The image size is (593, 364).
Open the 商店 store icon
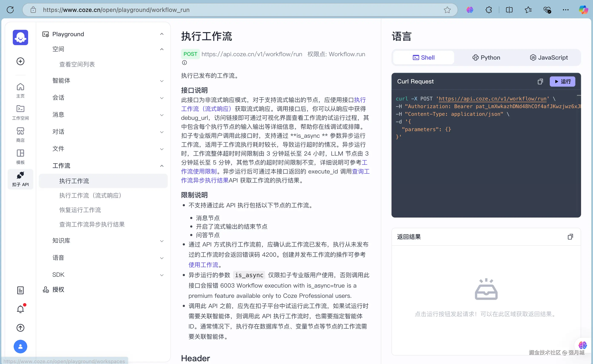click(x=20, y=134)
